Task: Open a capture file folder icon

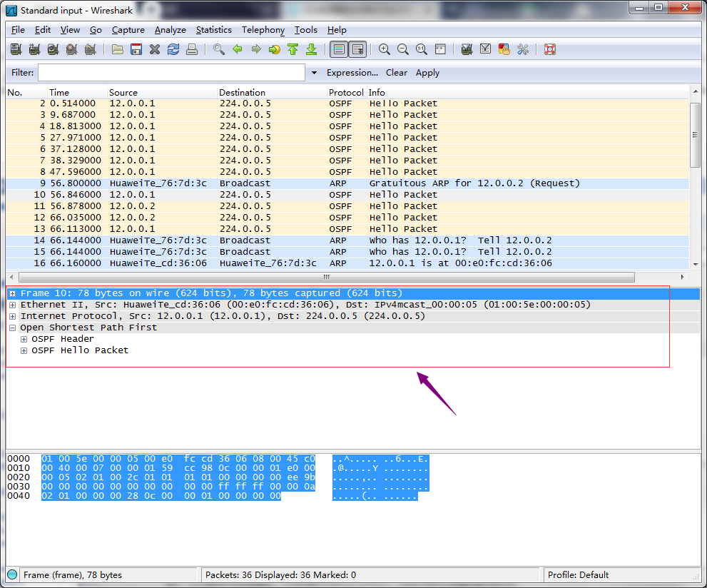Action: point(118,49)
